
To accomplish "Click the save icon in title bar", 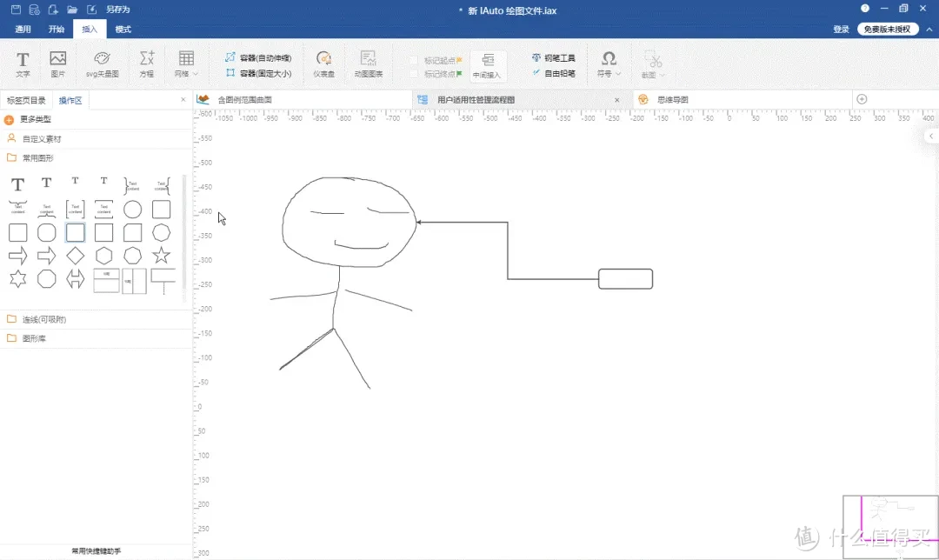I will point(17,10).
